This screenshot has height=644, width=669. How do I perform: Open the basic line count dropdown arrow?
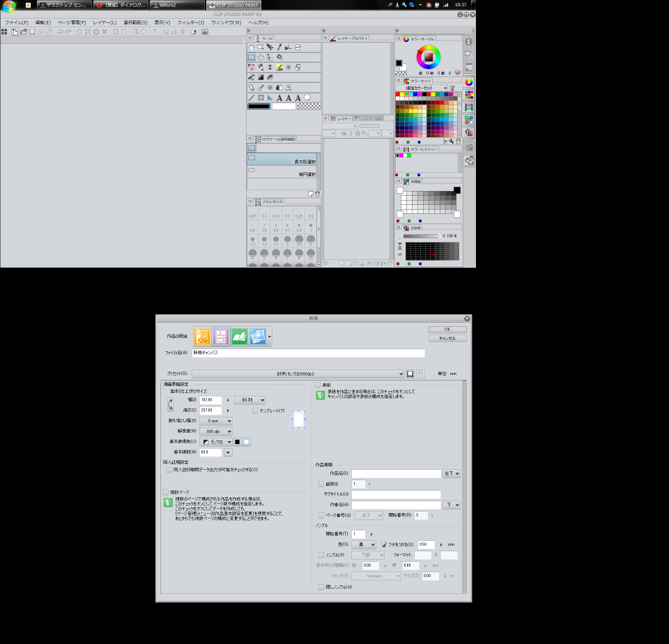coord(229,452)
